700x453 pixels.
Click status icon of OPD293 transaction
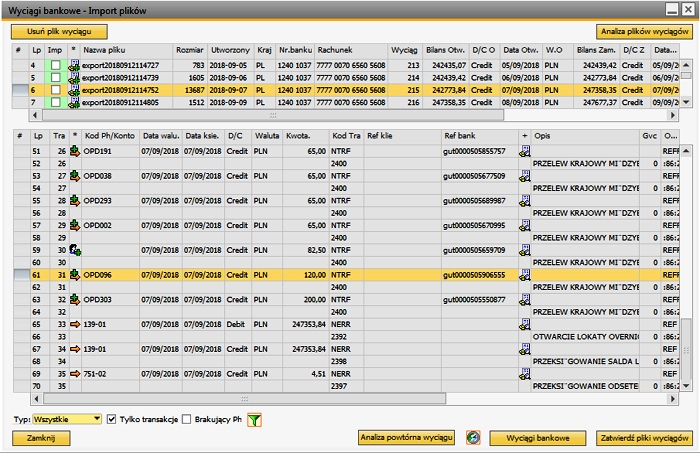(75, 201)
